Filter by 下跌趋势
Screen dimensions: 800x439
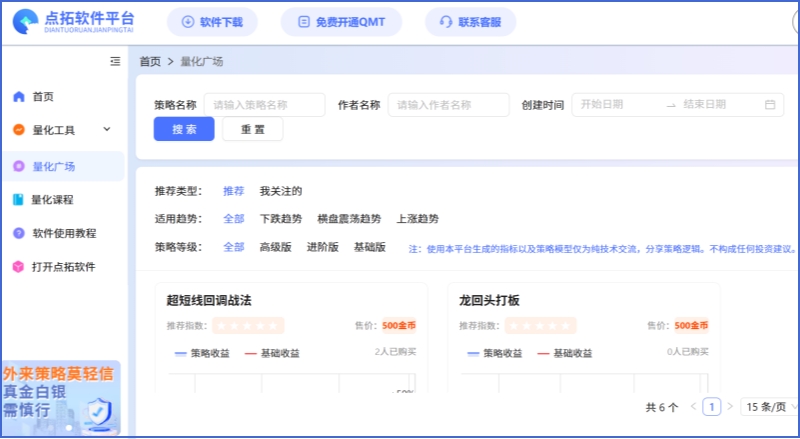[x=281, y=219]
